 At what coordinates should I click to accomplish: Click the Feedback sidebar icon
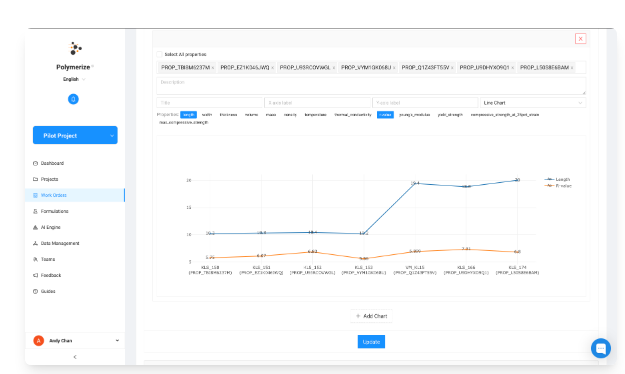(35, 275)
